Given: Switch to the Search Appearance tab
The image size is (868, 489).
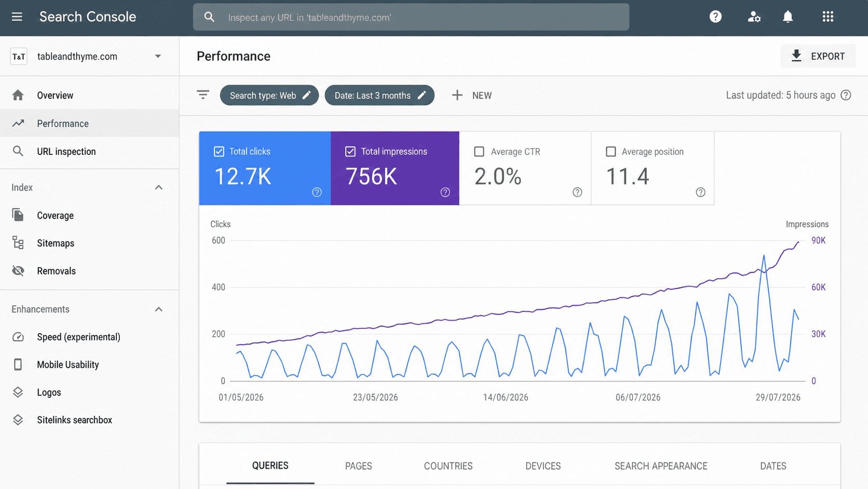Looking at the screenshot, I should (661, 466).
